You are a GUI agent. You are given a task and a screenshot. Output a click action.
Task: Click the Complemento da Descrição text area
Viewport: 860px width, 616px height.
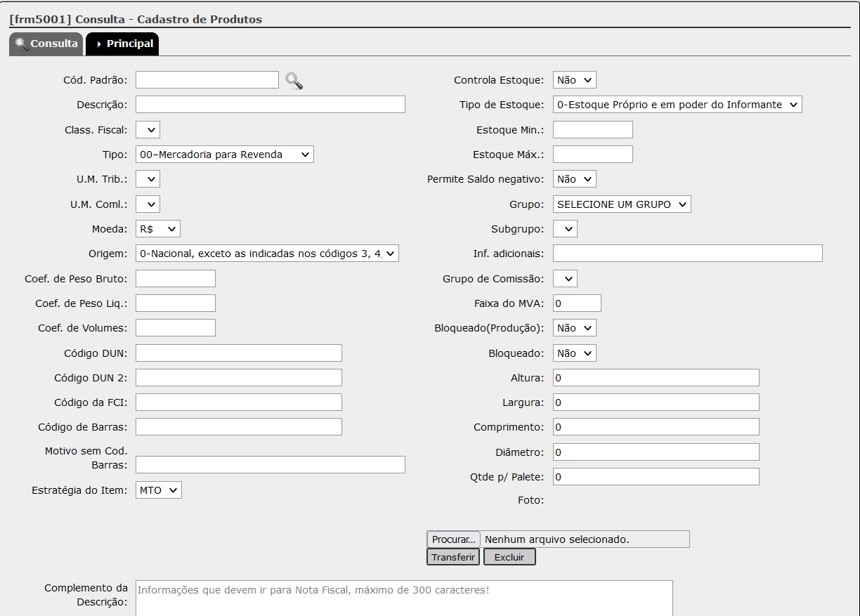404,598
